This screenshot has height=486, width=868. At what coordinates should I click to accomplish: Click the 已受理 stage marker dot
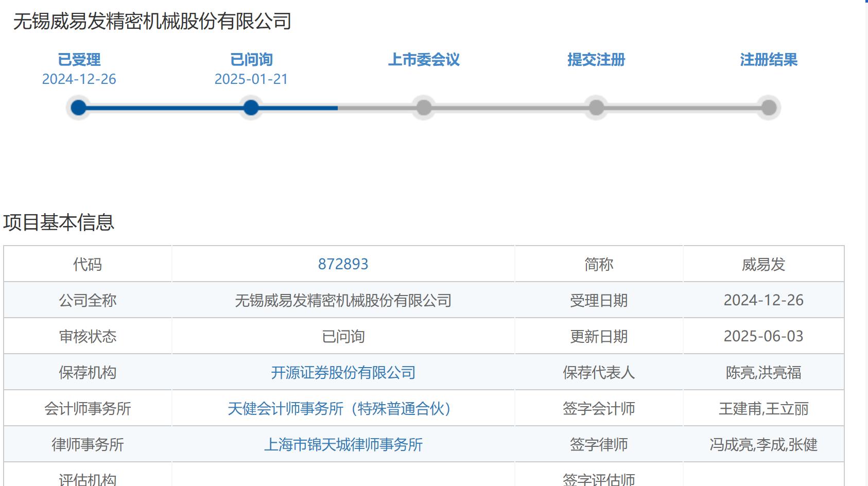pyautogui.click(x=79, y=108)
